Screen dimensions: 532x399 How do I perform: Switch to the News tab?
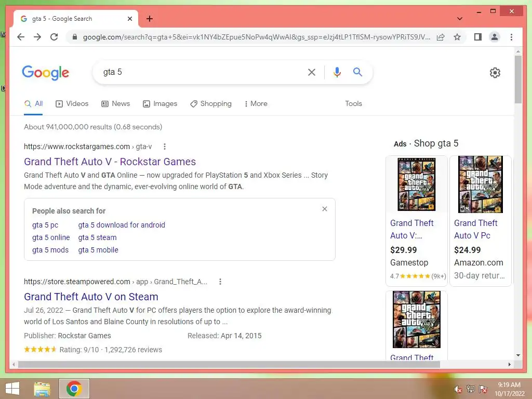pyautogui.click(x=116, y=104)
